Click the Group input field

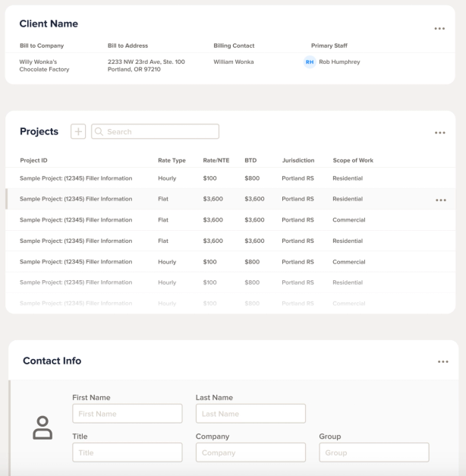pyautogui.click(x=374, y=452)
